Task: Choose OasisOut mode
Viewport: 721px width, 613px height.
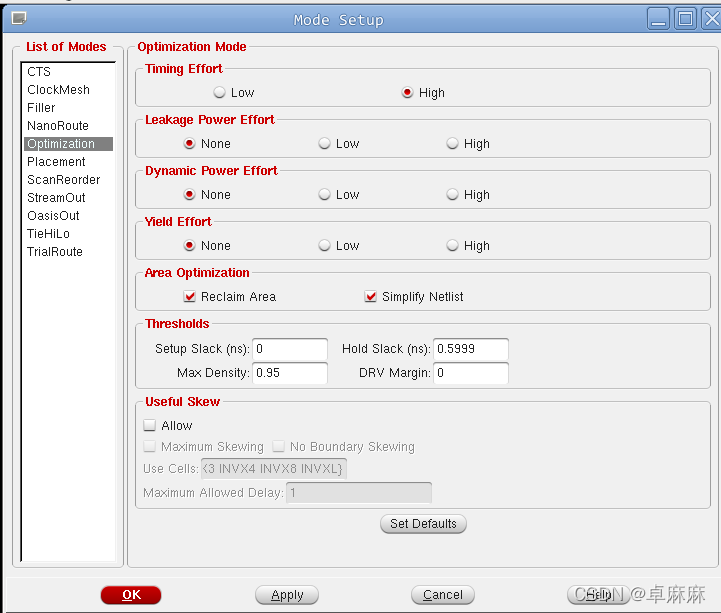Action: (68, 215)
